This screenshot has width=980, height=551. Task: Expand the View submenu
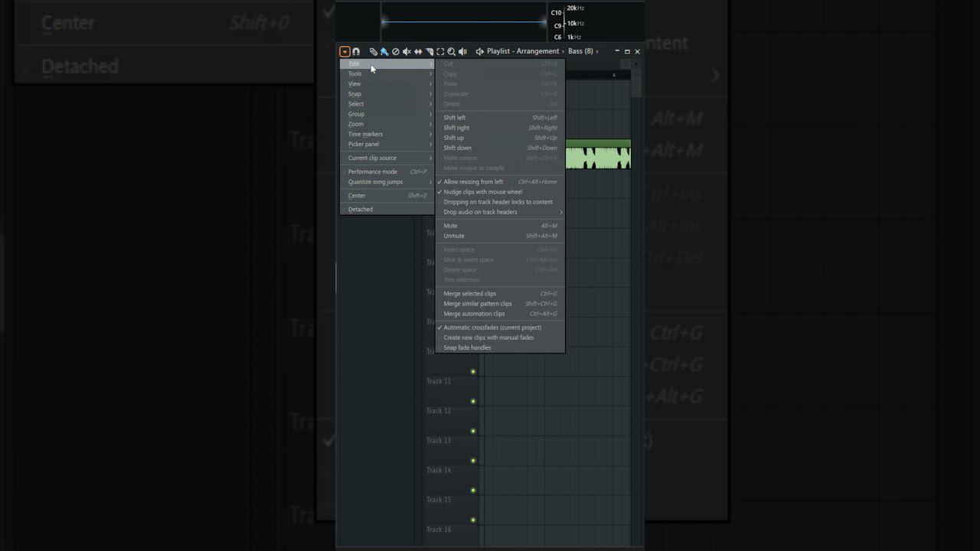pos(387,83)
